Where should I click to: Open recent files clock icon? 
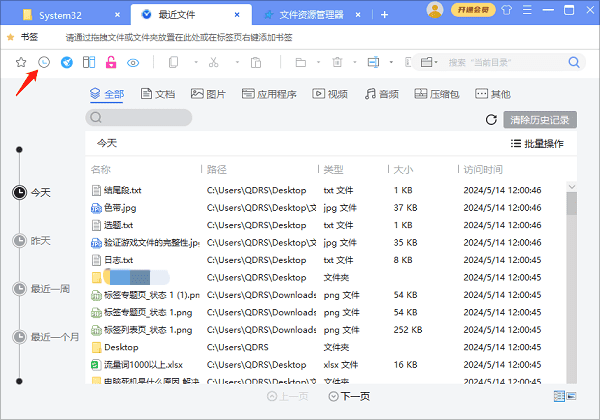(44, 62)
